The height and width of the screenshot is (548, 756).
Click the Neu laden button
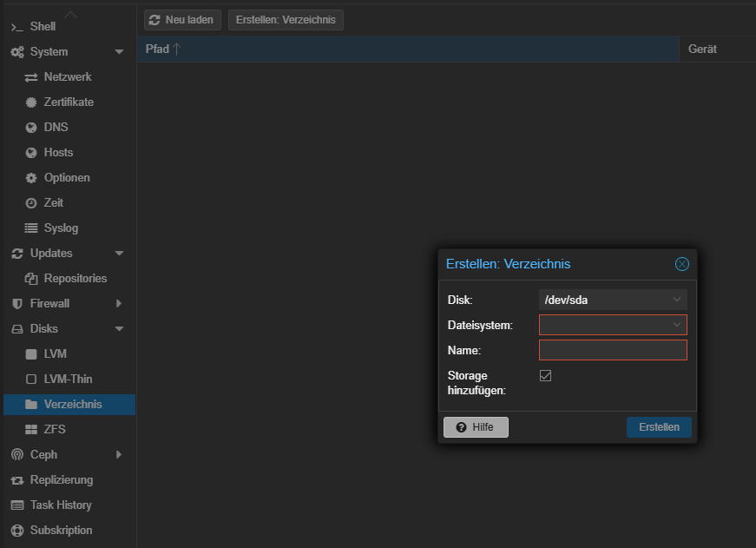(182, 20)
